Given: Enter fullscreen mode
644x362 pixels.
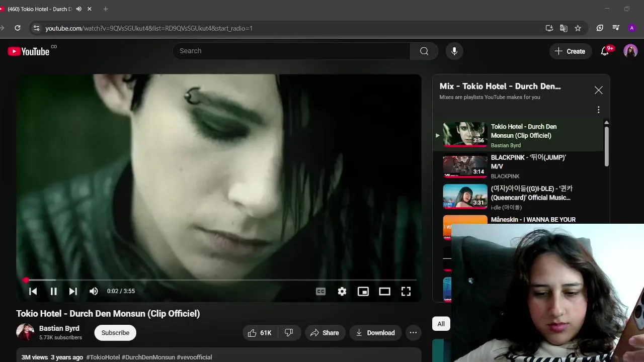Looking at the screenshot, I should (x=406, y=291).
